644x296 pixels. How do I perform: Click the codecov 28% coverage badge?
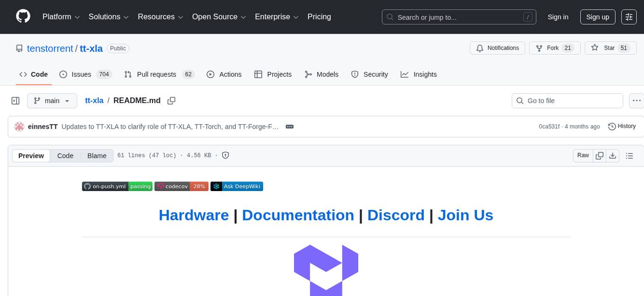[x=181, y=186]
